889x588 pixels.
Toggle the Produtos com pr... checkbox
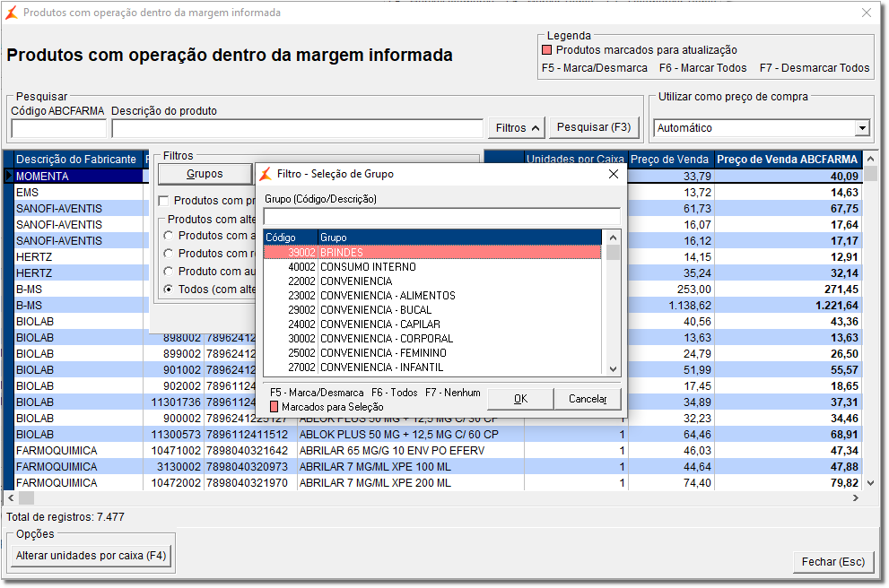tap(164, 201)
